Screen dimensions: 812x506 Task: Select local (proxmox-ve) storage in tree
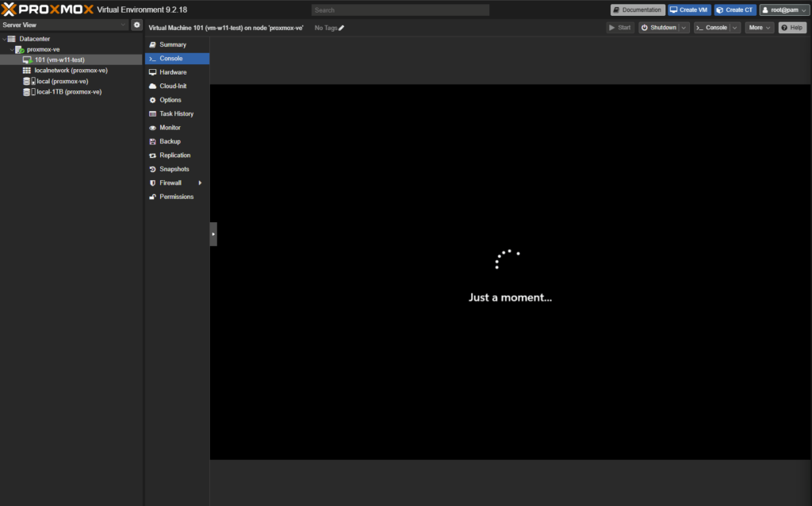[71, 82]
